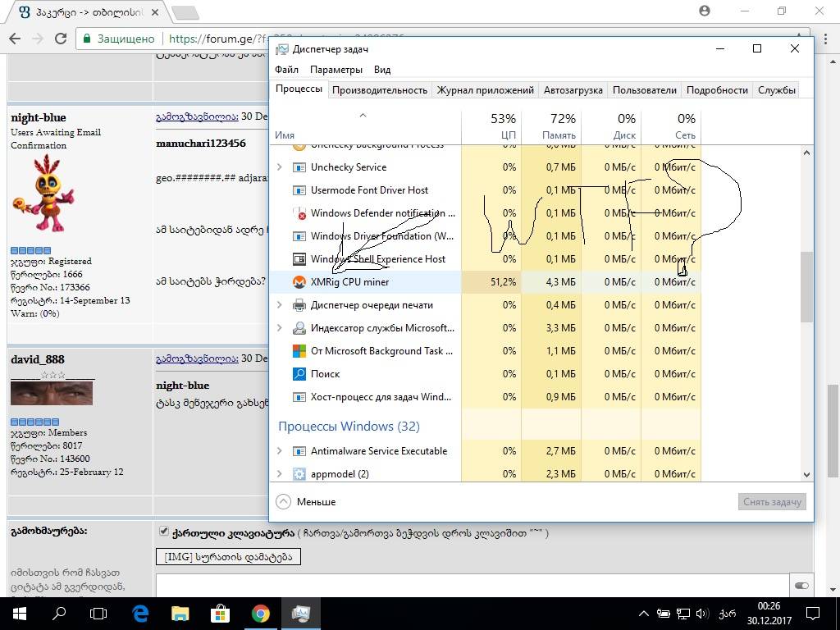Click the Индексатор службы Microsoft icon
The height and width of the screenshot is (630, 840).
(x=299, y=328)
